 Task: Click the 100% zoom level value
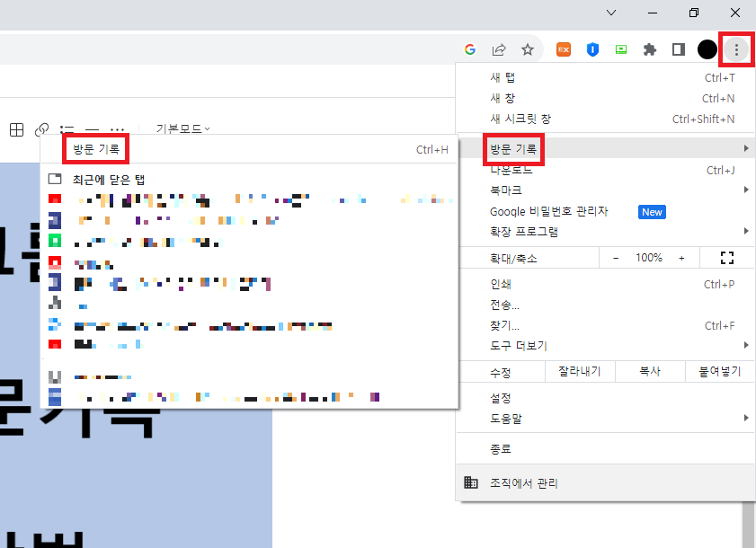click(x=648, y=258)
